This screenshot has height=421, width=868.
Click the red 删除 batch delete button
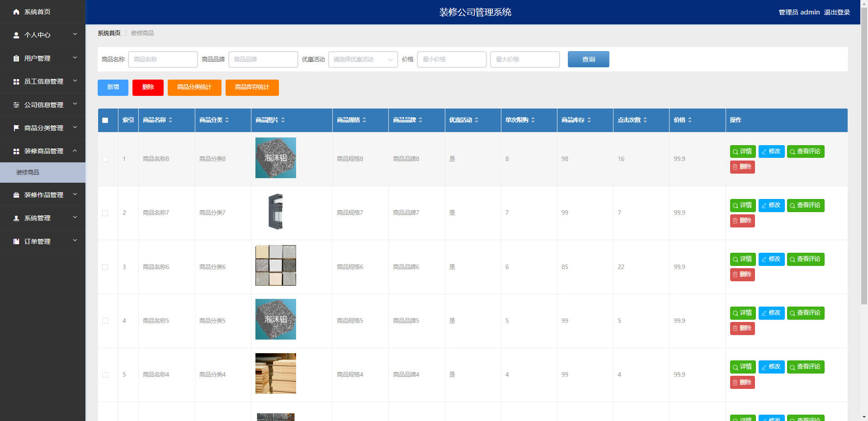click(x=148, y=87)
